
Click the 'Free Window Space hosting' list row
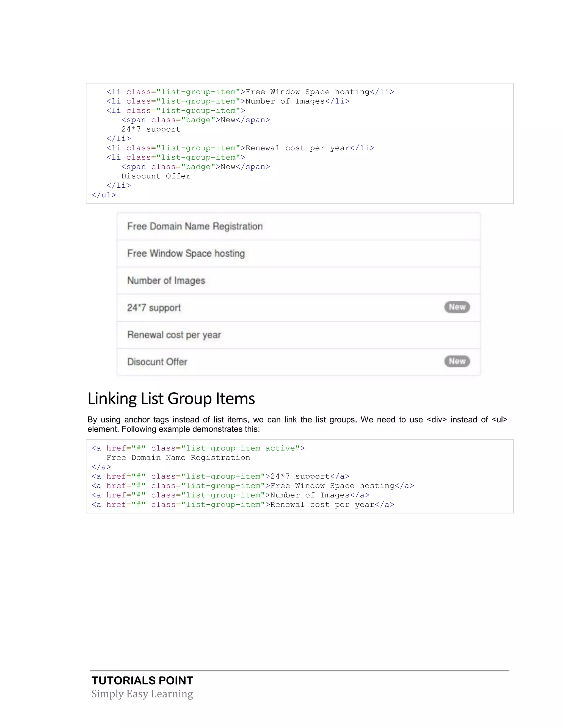click(299, 253)
